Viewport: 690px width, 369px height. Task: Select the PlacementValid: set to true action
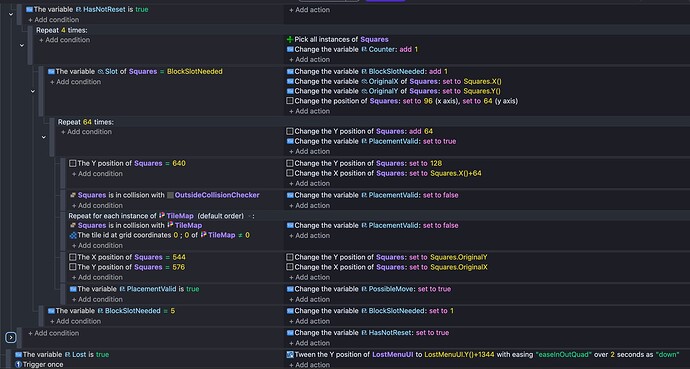coord(371,141)
